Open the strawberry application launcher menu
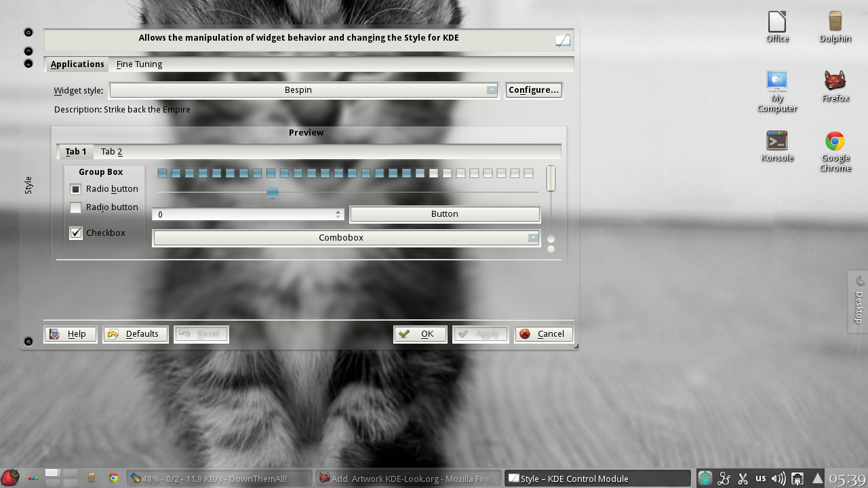This screenshot has height=488, width=868. pyautogui.click(x=10, y=478)
